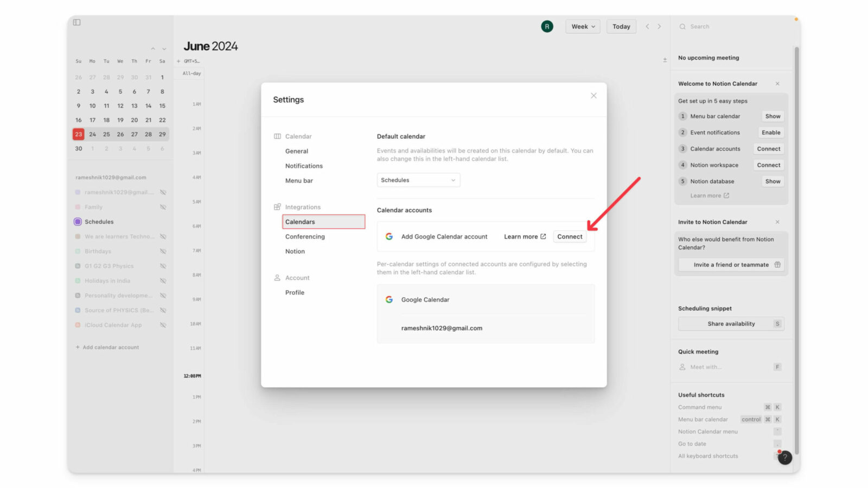The image size is (868, 488).
Task: Show the Family calendar via eye icon
Action: [x=163, y=207]
